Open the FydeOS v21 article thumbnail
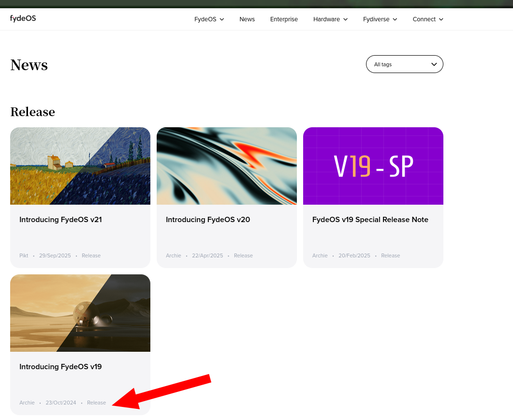This screenshot has width=513, height=420. [80, 166]
